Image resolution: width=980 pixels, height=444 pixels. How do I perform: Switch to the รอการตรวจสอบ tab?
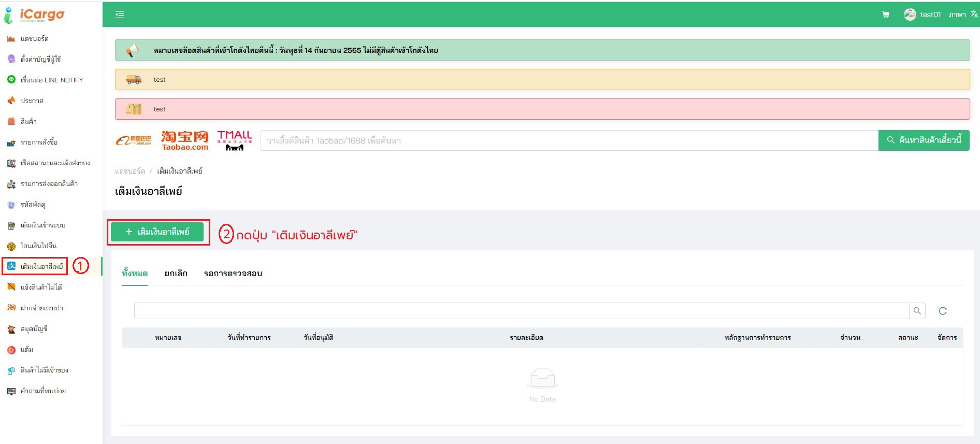(233, 273)
